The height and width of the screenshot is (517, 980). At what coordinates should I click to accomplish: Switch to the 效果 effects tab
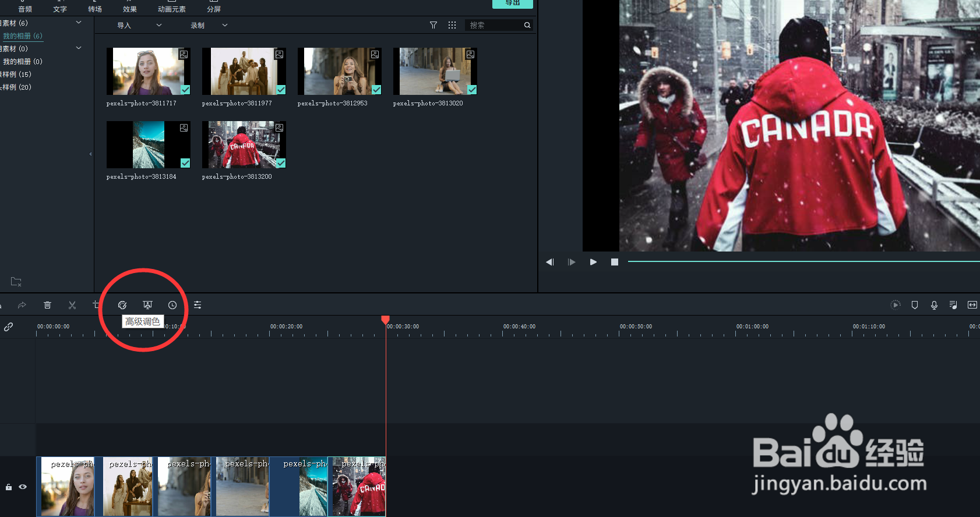click(x=129, y=9)
